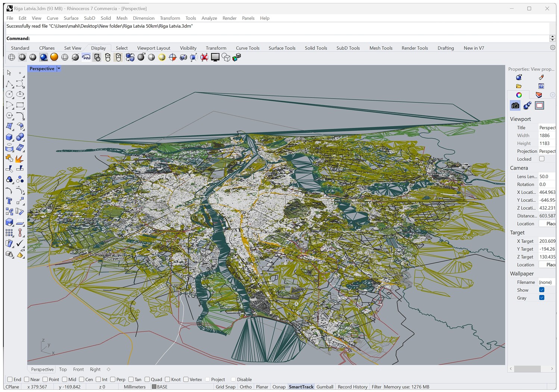
Task: Open the Analyze menu
Action: point(209,18)
